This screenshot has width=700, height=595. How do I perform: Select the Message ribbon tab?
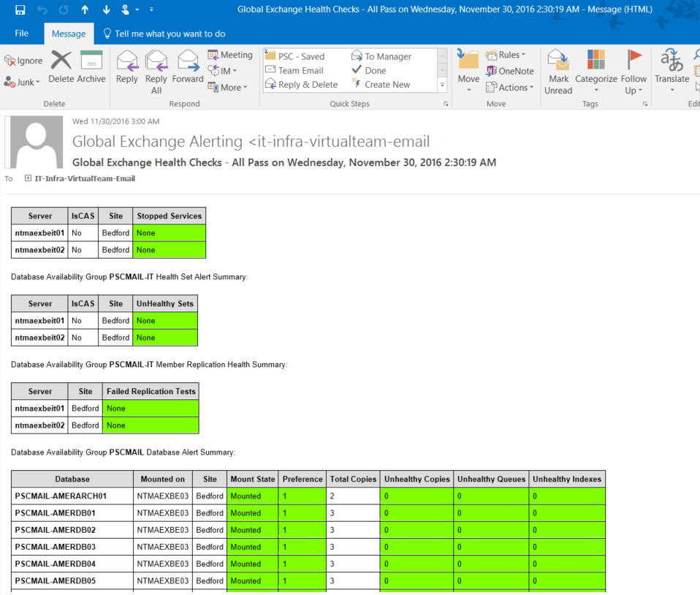[69, 34]
